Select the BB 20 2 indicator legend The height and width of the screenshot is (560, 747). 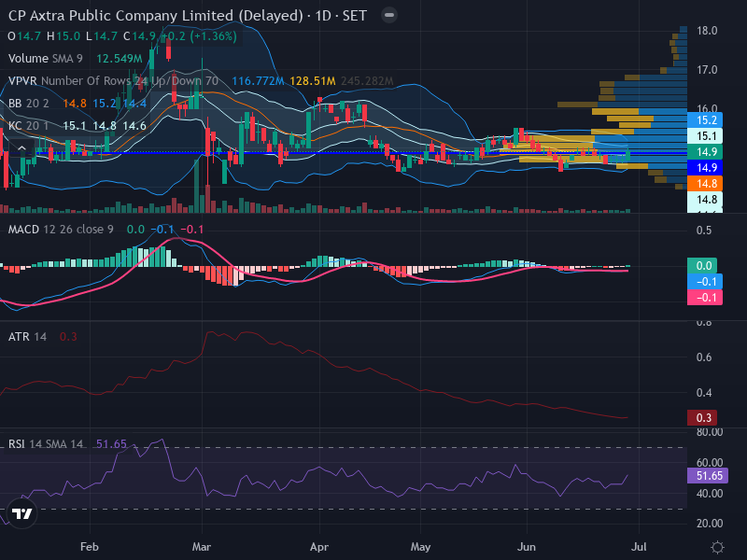click(29, 104)
